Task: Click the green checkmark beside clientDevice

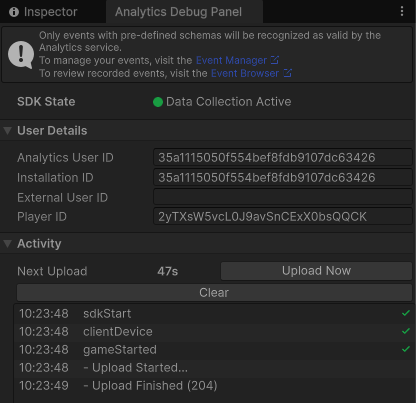Action: 406,331
